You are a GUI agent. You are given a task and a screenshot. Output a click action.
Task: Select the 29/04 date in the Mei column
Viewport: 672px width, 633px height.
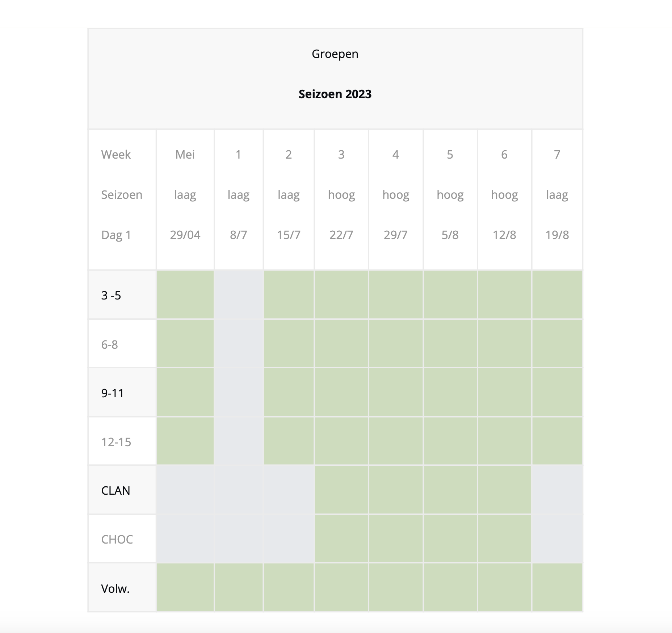click(x=185, y=235)
